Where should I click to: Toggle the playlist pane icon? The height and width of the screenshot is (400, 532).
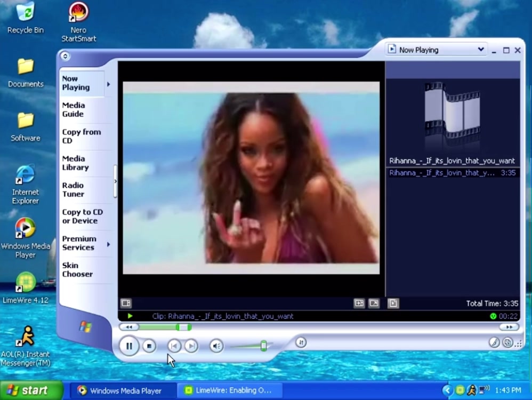[393, 303]
